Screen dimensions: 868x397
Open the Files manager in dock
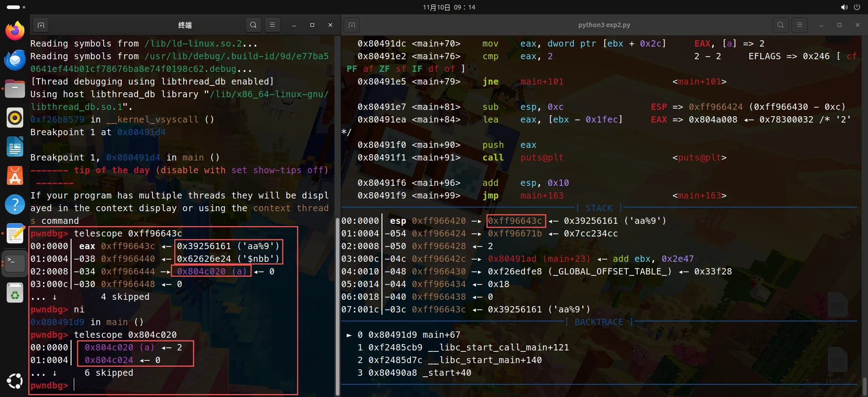(15, 89)
